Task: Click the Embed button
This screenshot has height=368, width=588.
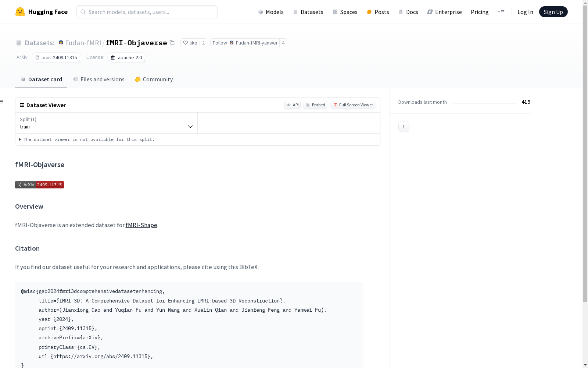Action: (x=315, y=105)
